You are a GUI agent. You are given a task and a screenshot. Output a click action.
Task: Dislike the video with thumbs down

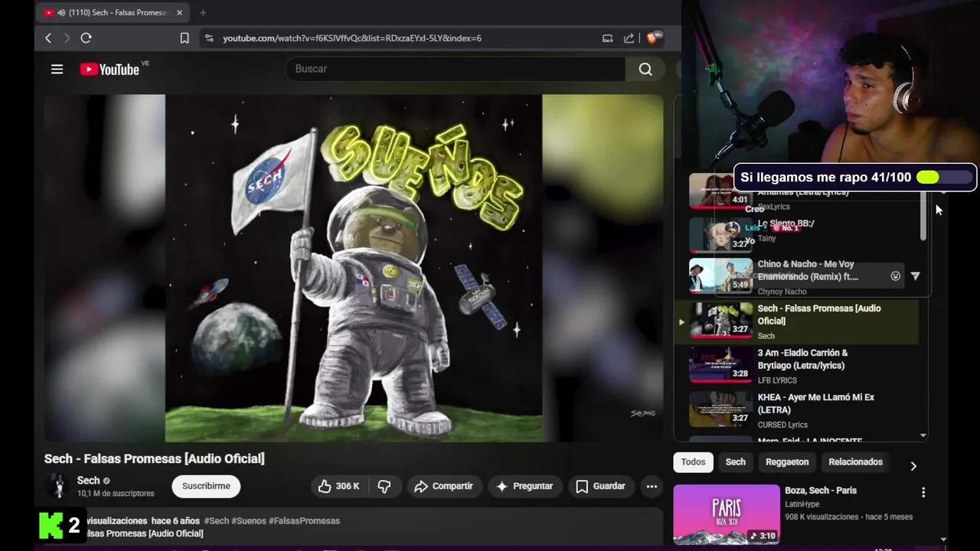click(384, 486)
